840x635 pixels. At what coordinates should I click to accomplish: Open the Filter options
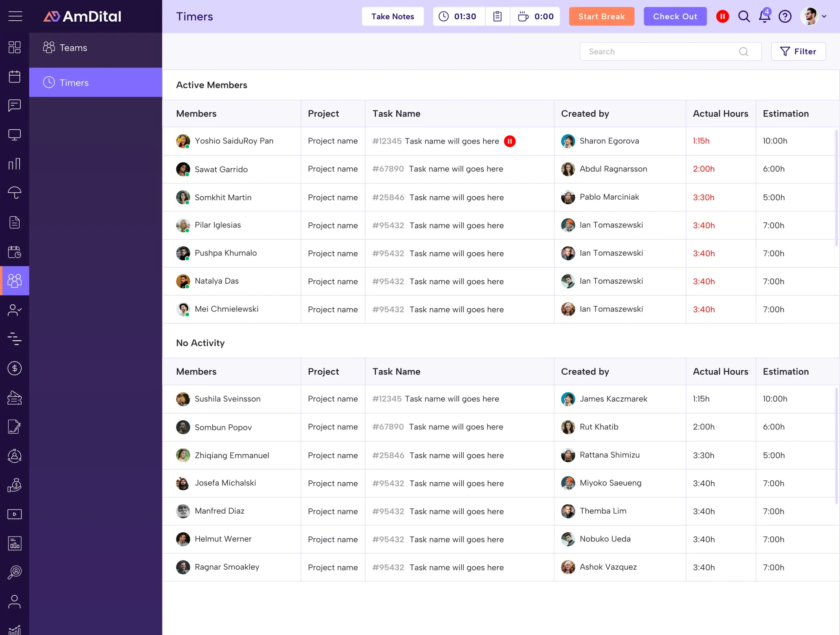[x=798, y=51]
